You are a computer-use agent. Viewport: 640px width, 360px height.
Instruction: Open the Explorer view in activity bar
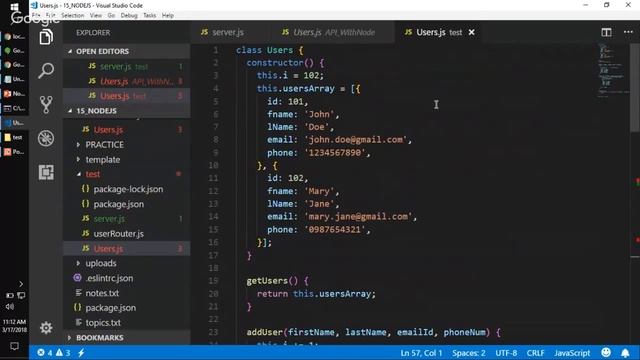pyautogui.click(x=46, y=37)
